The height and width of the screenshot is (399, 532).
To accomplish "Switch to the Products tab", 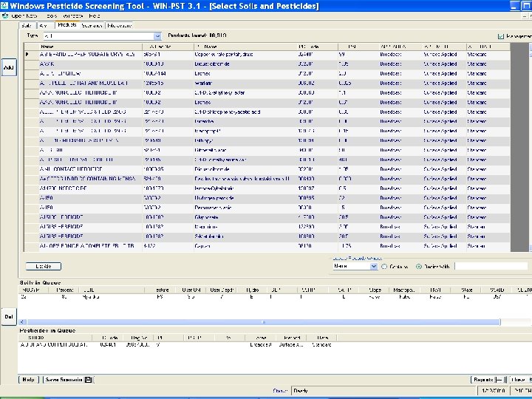I will point(66,25).
